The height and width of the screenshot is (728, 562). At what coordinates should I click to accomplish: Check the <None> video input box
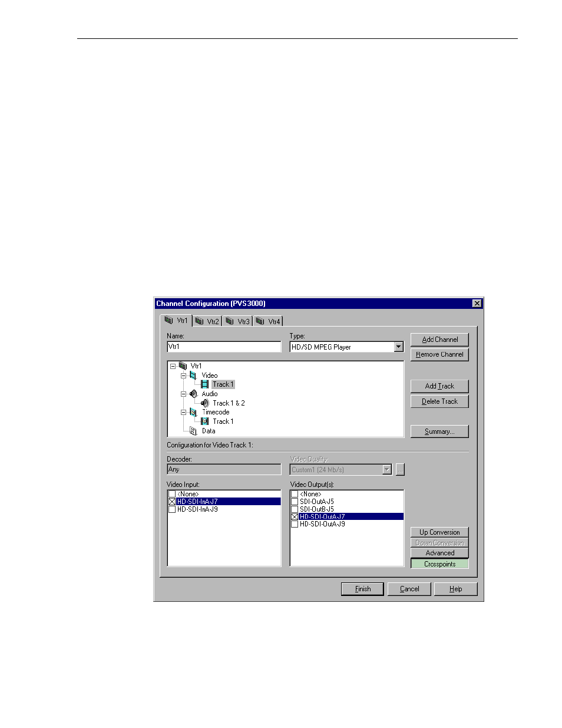pyautogui.click(x=172, y=494)
